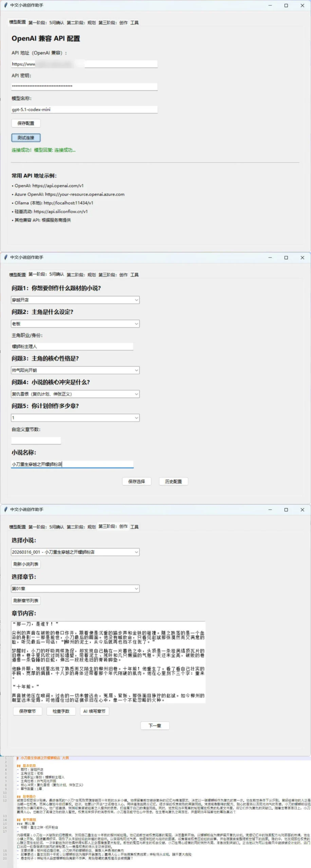Expand the 选择小说 dropdown list
311x868 pixels.
coord(75,552)
